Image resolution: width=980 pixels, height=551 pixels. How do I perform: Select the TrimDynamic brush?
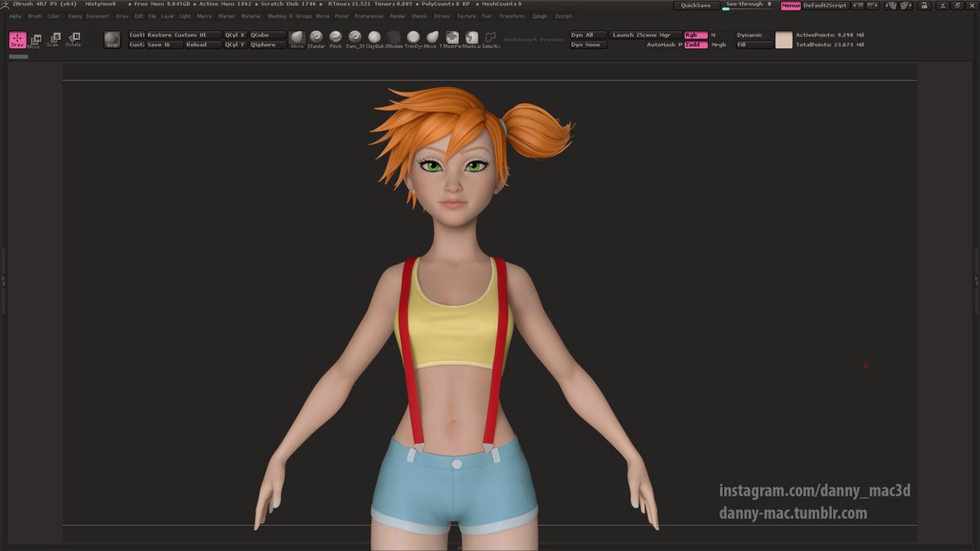pos(413,39)
